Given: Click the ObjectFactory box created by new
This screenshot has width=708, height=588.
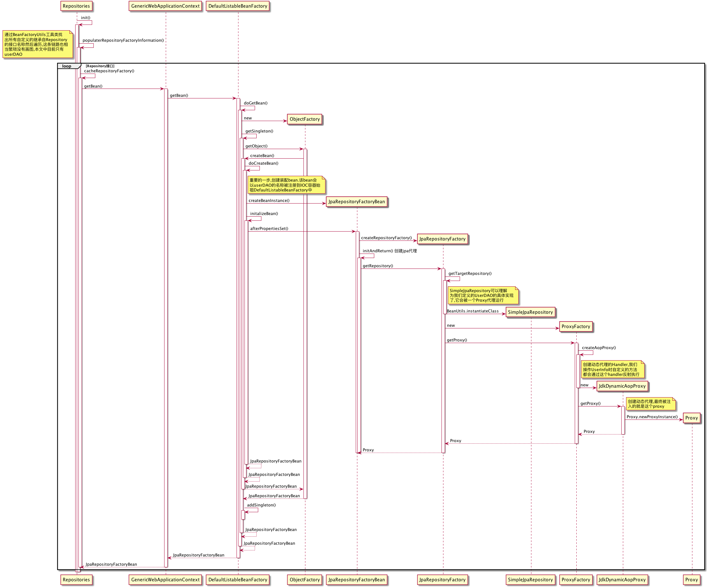Looking at the screenshot, I should click(x=304, y=119).
